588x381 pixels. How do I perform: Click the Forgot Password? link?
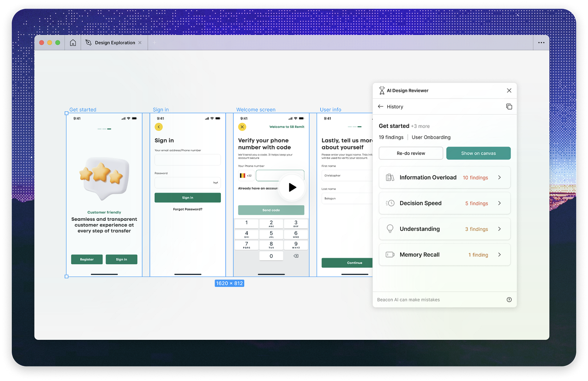[x=188, y=209]
